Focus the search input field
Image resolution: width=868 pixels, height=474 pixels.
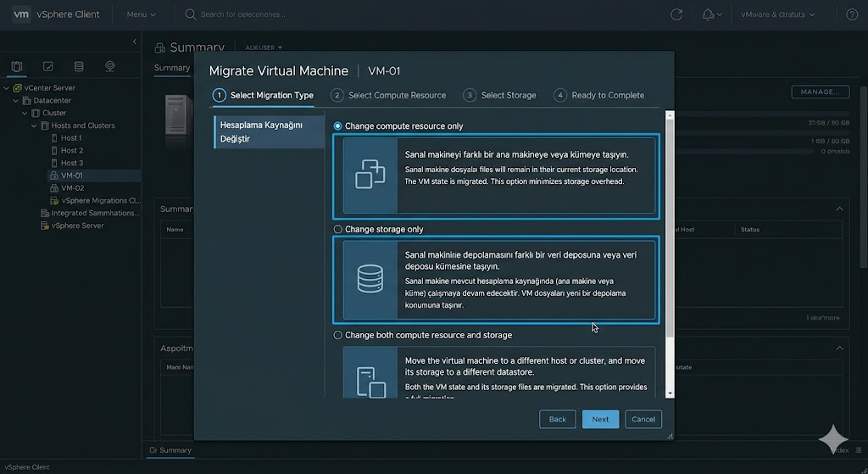click(x=243, y=14)
